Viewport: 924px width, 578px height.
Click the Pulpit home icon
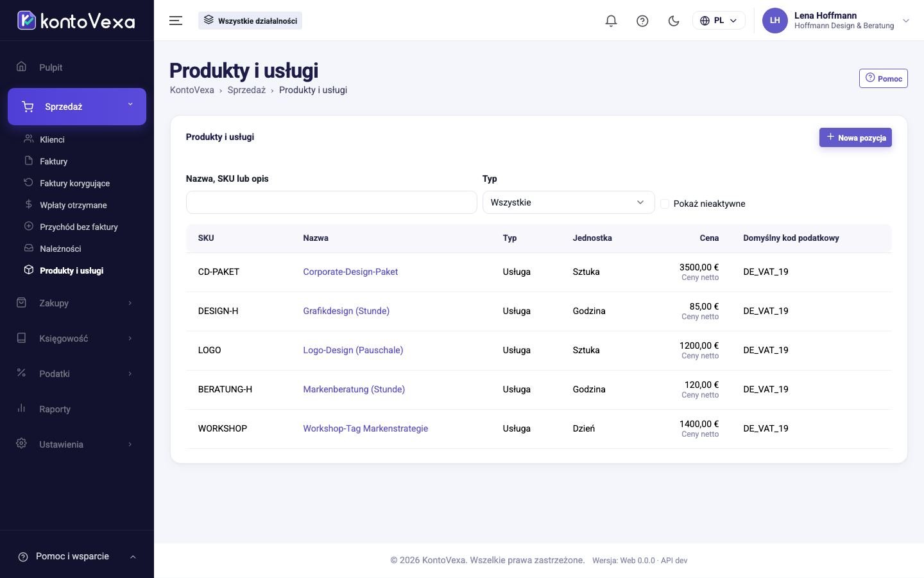point(21,66)
